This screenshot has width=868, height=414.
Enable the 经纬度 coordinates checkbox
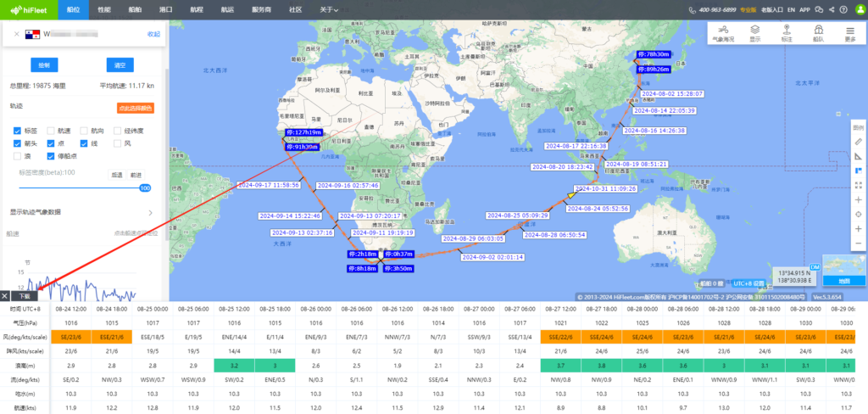tap(117, 131)
